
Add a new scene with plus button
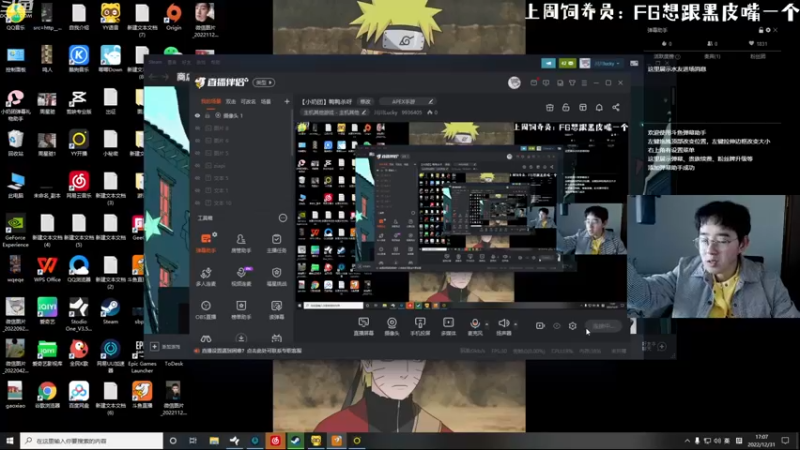(287, 102)
